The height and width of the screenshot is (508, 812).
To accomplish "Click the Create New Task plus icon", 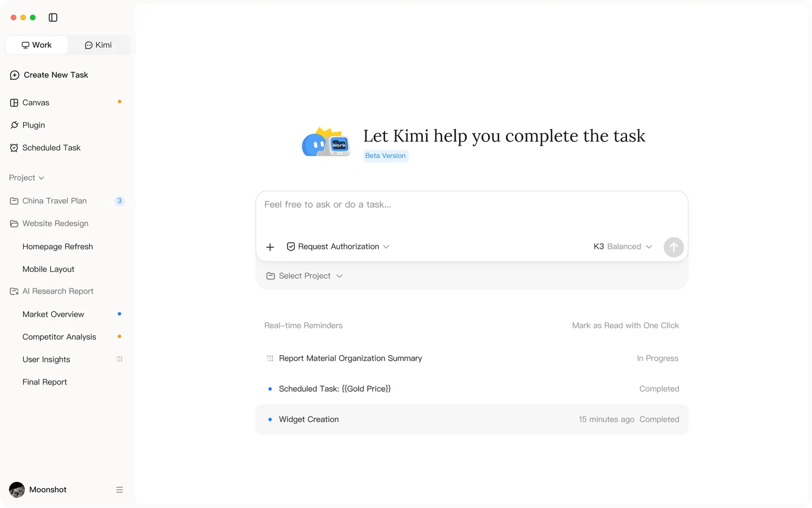I will coord(15,75).
